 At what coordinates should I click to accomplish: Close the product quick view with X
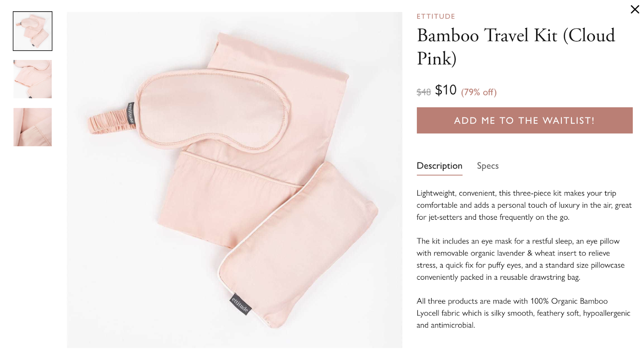coord(635,9)
